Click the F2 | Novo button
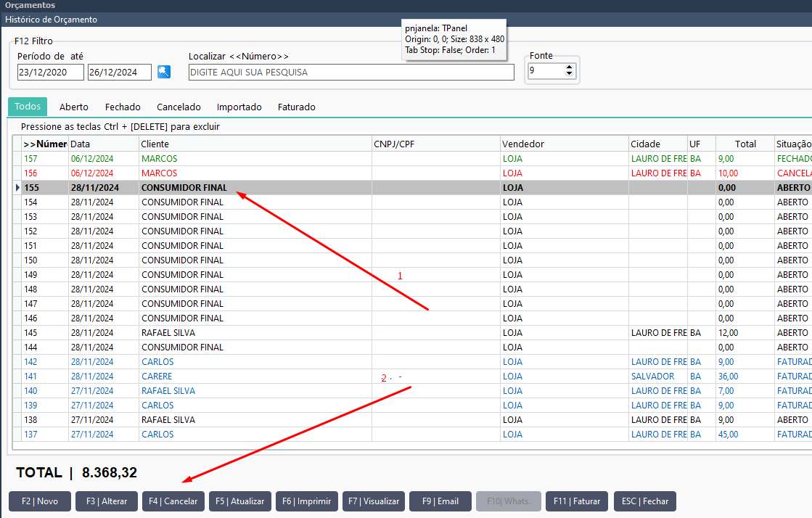This screenshot has width=812, height=518. point(40,501)
